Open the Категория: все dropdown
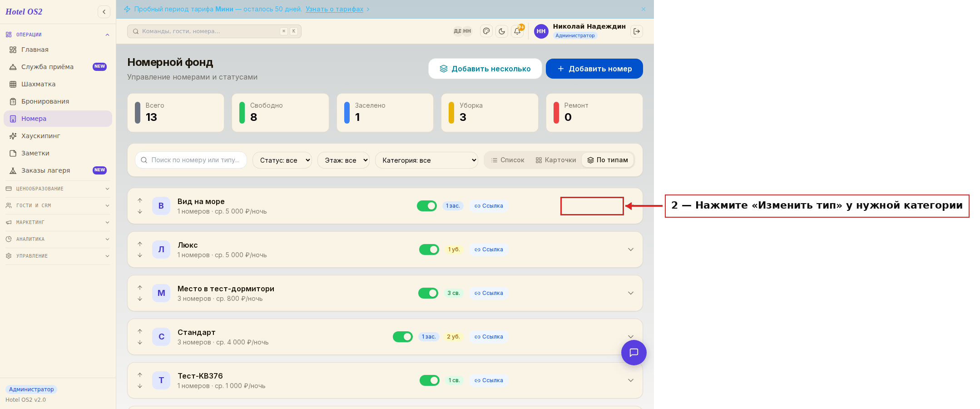Image resolution: width=980 pixels, height=409 pixels. (x=426, y=160)
